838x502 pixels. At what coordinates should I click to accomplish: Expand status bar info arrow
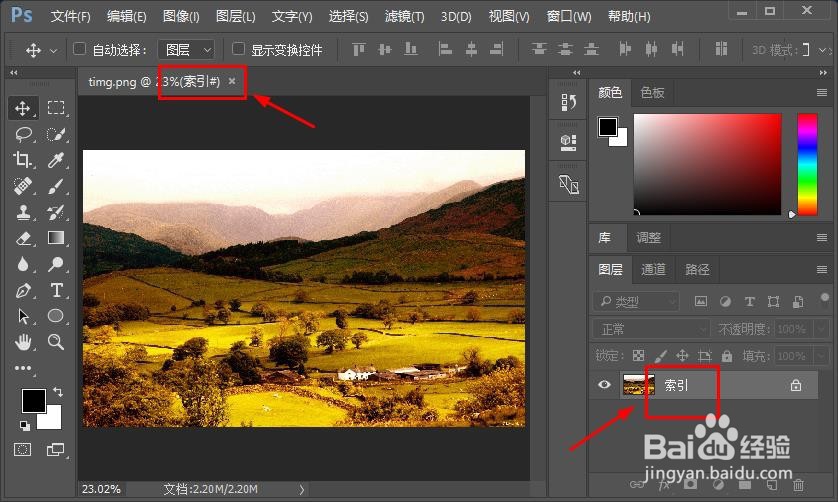point(301,489)
